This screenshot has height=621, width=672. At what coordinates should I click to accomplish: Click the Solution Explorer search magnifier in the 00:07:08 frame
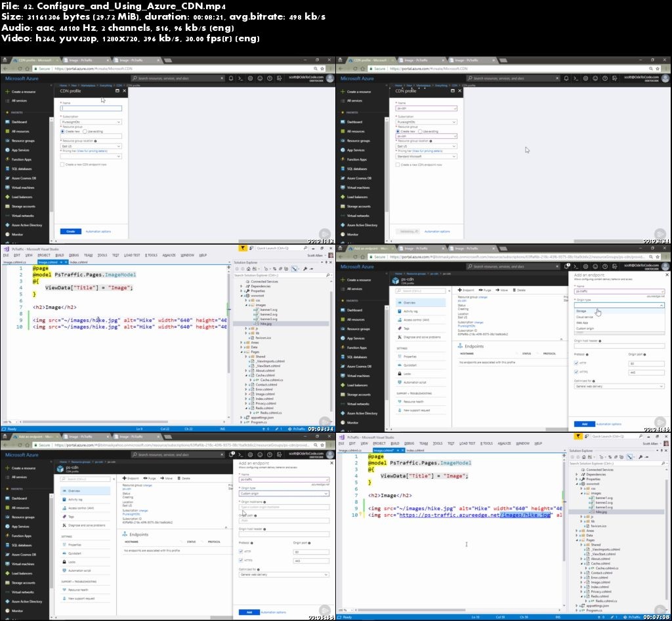click(663, 464)
